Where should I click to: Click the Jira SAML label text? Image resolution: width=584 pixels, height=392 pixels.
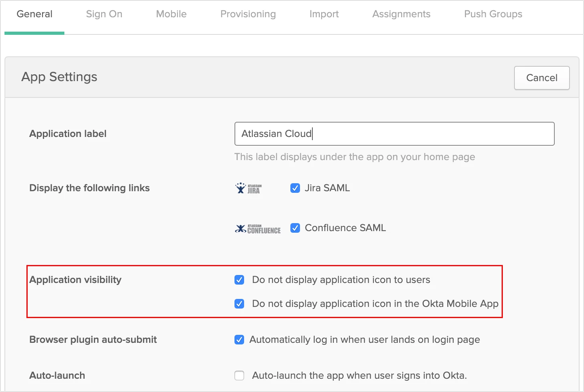click(x=327, y=188)
